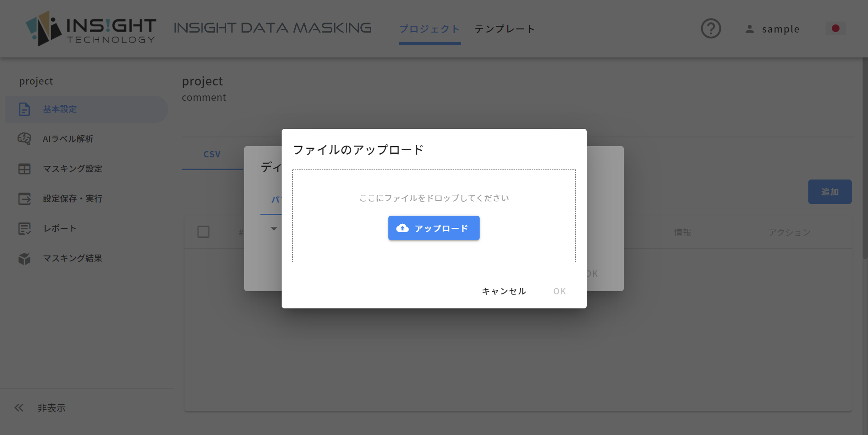Select the マスキング設定 table icon
868x435 pixels.
[24, 169]
